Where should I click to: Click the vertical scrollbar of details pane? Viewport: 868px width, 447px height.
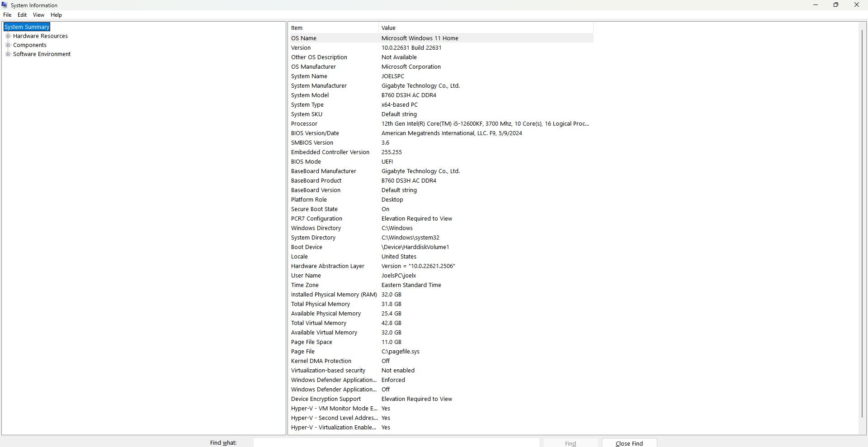coord(862,224)
